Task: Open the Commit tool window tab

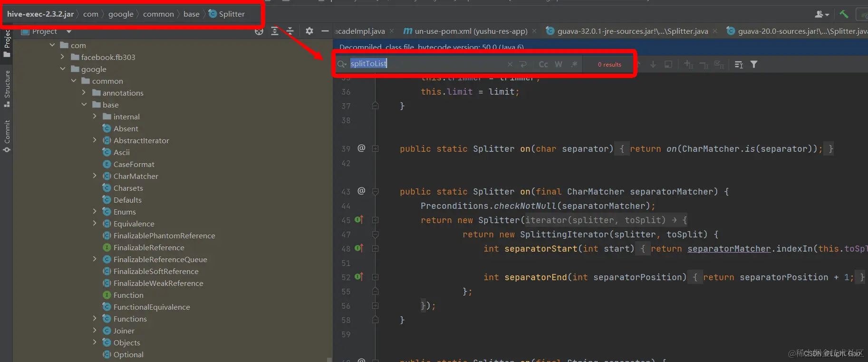Action: (x=7, y=136)
